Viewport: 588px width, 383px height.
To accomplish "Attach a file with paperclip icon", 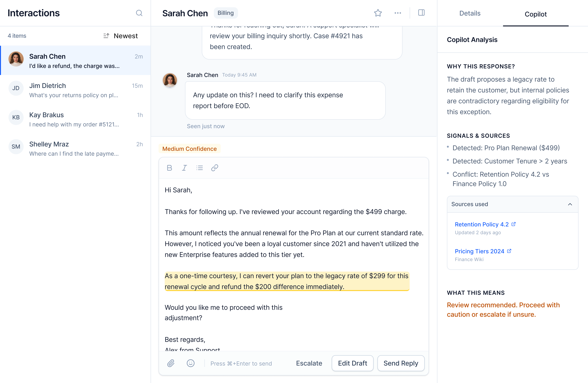I will tap(171, 363).
